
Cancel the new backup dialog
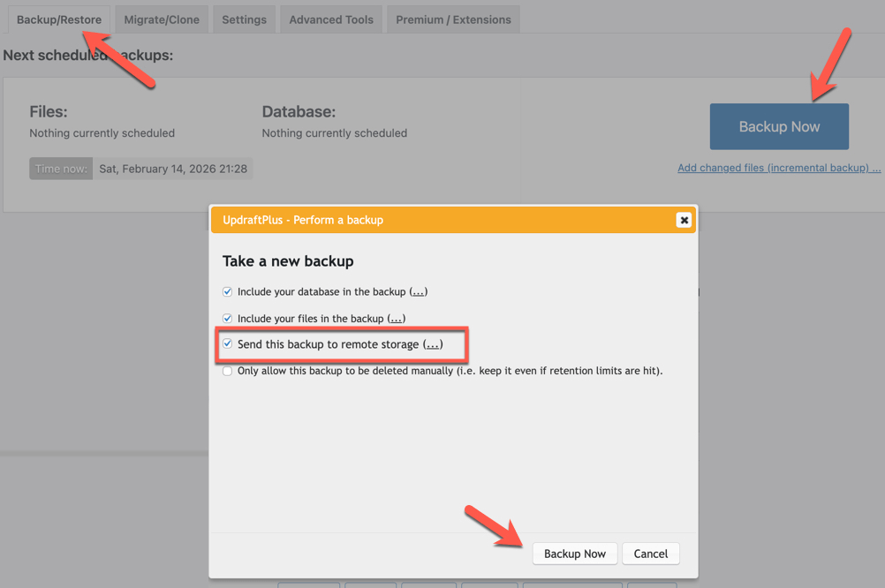pos(651,554)
